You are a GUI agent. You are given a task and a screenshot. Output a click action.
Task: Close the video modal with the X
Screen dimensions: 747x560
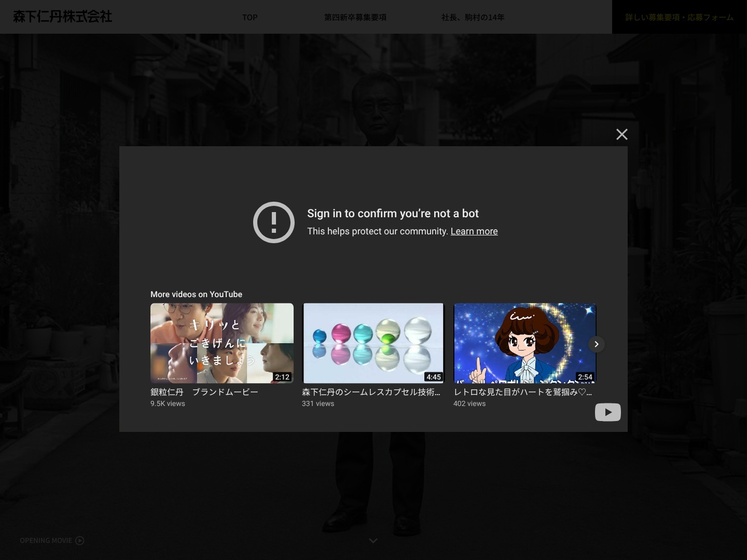tap(621, 134)
